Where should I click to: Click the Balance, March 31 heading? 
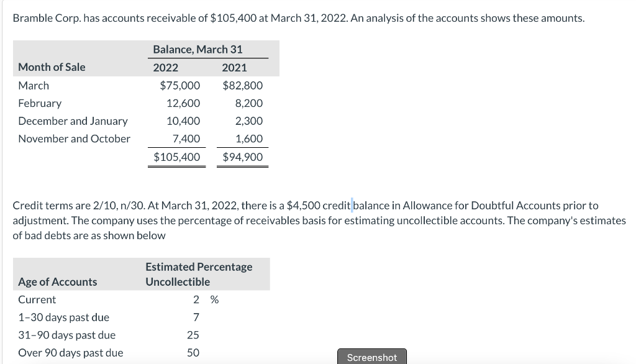198,50
